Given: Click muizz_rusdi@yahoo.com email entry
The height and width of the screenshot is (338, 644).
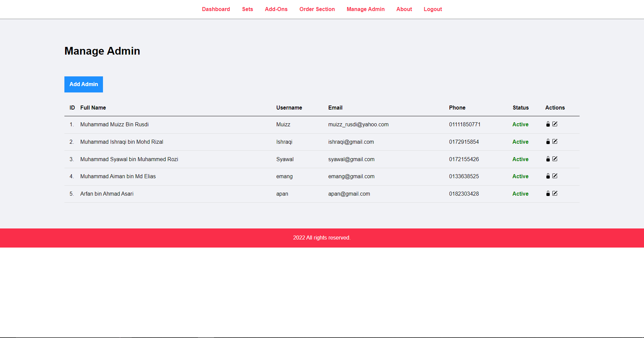Looking at the screenshot, I should 358,124.
